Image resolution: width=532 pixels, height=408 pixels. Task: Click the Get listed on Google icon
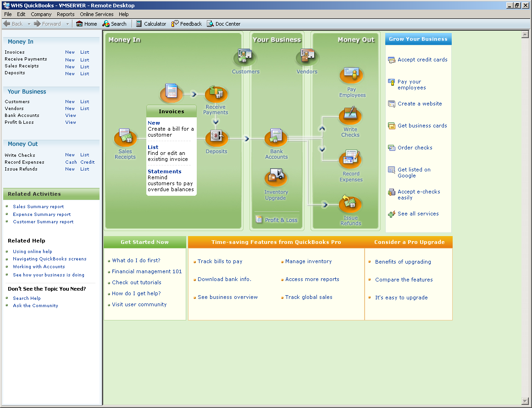coord(392,170)
